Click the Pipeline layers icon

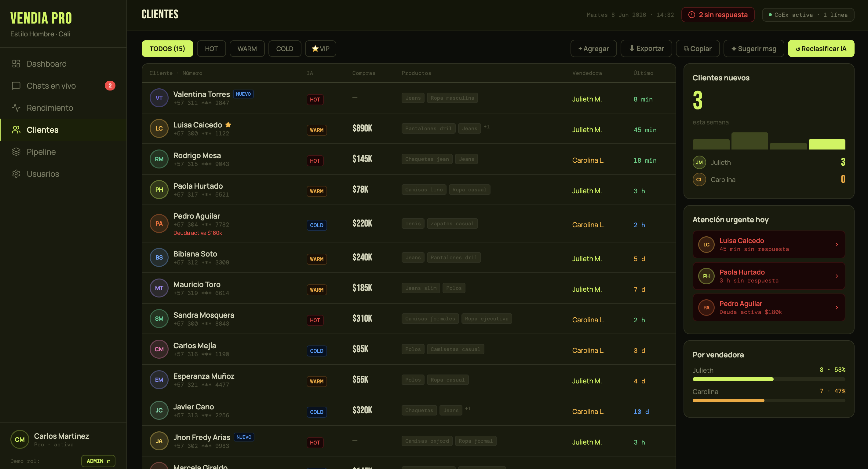tap(16, 152)
